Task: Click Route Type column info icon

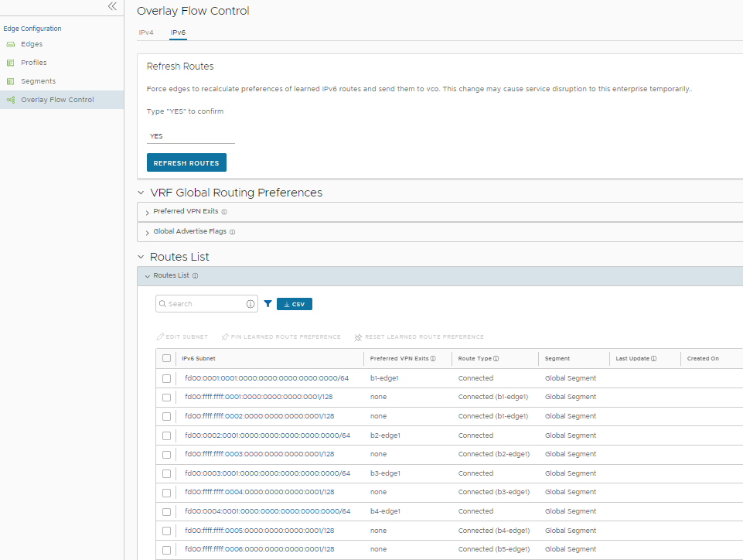Action: click(x=496, y=359)
